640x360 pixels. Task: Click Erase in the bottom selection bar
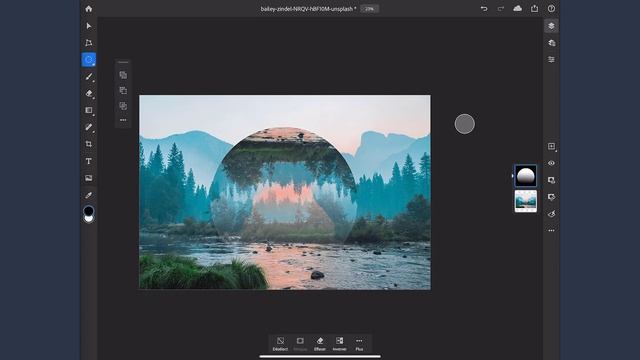coord(320,344)
